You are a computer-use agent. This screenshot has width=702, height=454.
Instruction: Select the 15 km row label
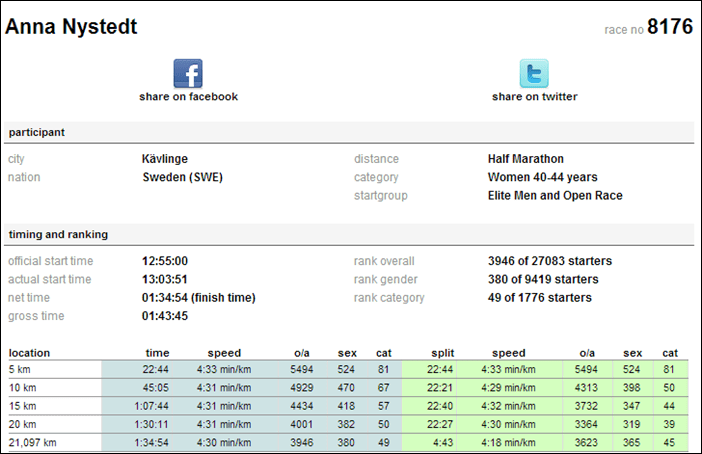(24, 406)
